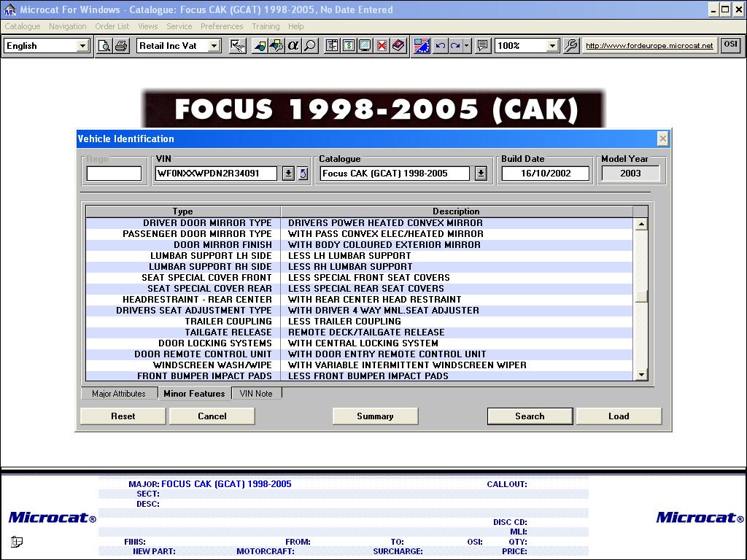Expand the Retail Inc Vat price dropdown
This screenshot has height=560, width=747.
click(214, 46)
